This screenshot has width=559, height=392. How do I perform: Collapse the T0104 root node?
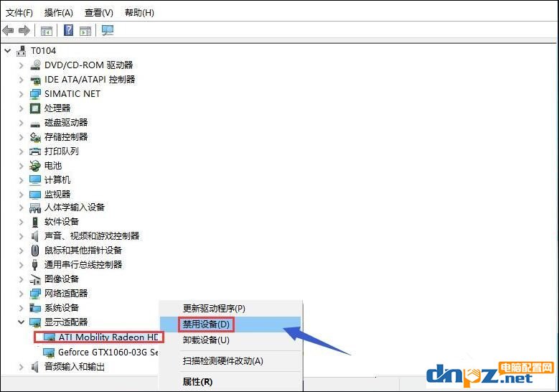pos(7,51)
